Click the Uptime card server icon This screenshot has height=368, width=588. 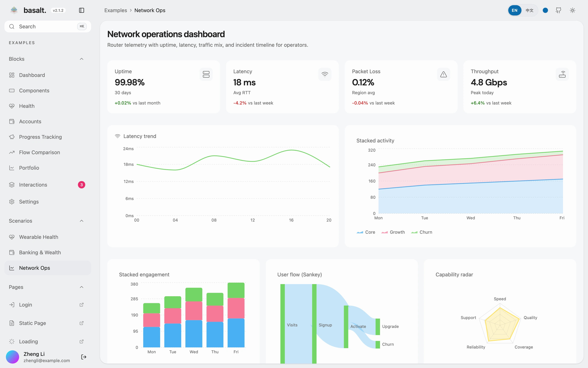pos(206,74)
